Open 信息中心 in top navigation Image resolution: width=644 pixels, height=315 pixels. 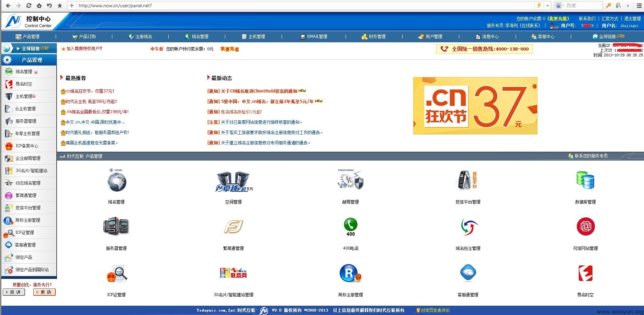click(487, 36)
